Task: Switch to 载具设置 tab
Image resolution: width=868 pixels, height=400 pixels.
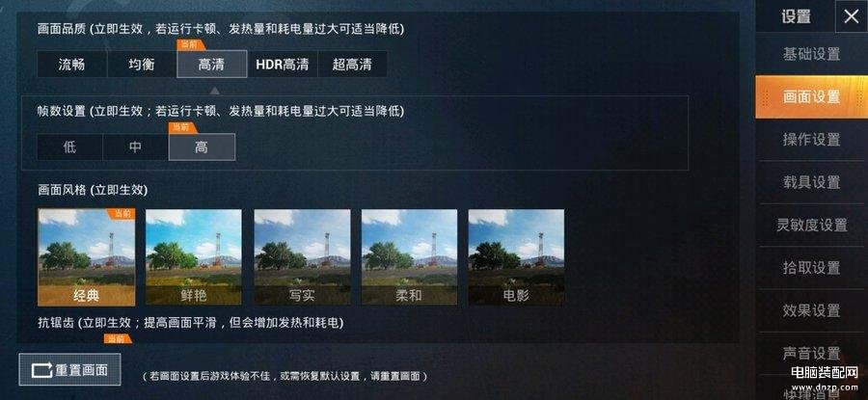Action: (811, 182)
